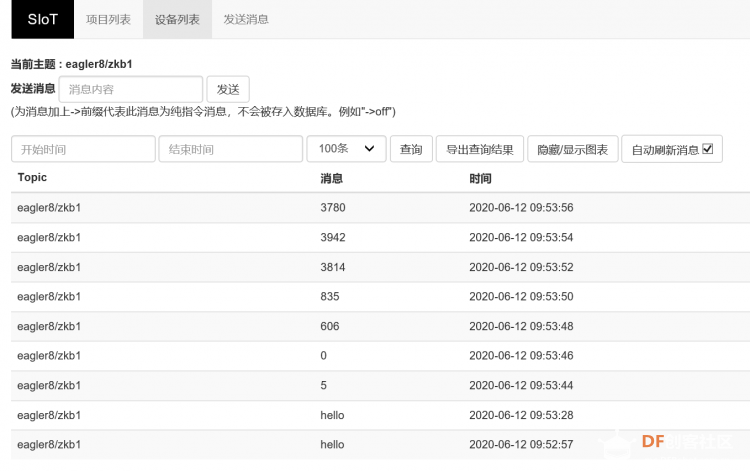Screen dimensions: 750x471
Task: Select the row with message 3780
Action: [380, 208]
